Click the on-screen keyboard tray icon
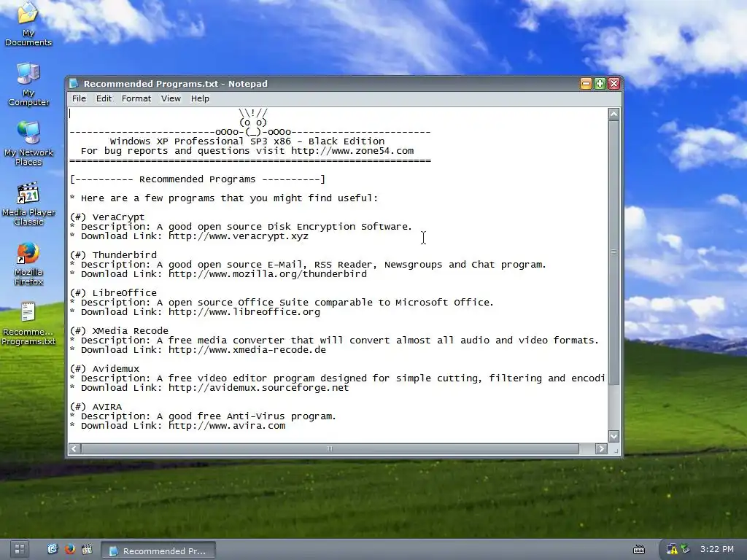Screen dimensions: 747x560 [x=639, y=550]
